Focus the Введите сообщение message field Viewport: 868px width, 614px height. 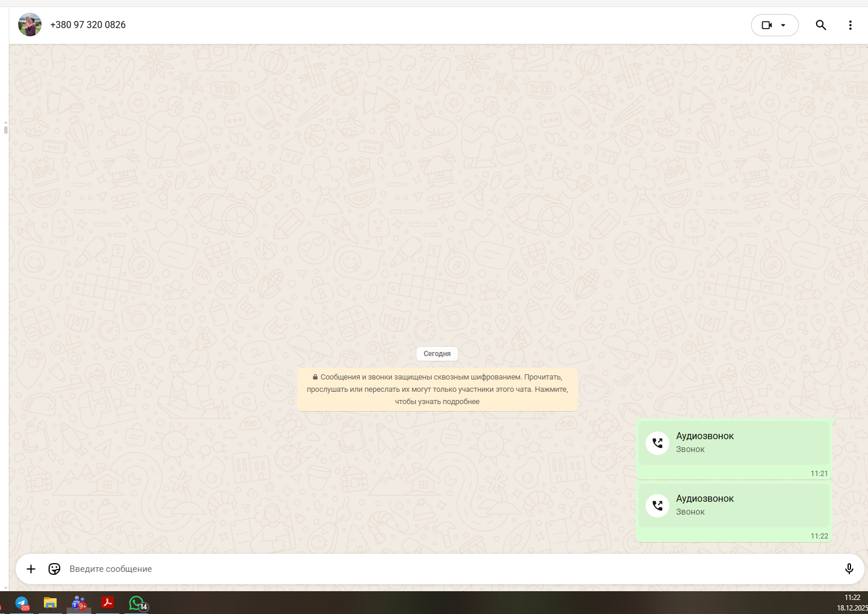click(x=450, y=569)
